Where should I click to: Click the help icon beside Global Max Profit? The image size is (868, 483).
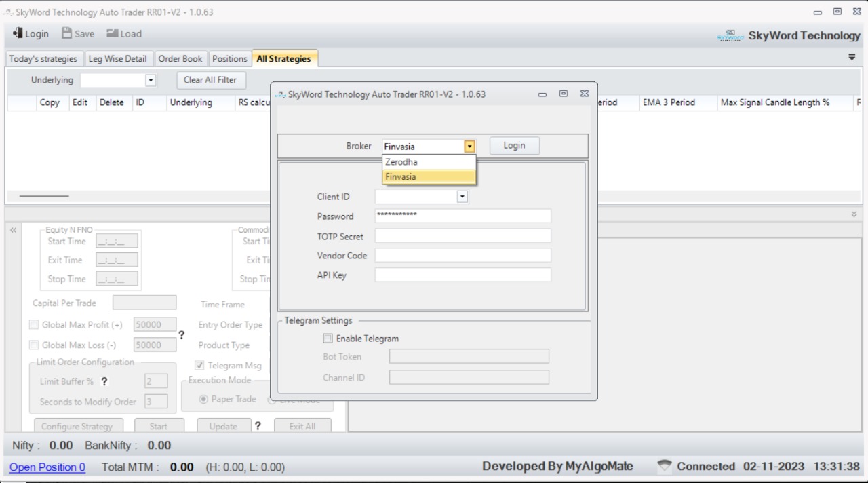[x=181, y=334]
